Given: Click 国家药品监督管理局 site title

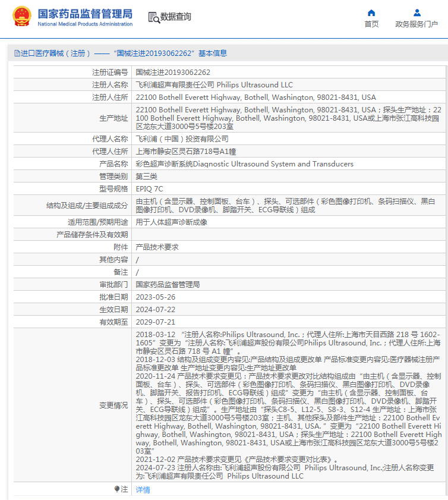Looking at the screenshot, I should (x=85, y=14).
